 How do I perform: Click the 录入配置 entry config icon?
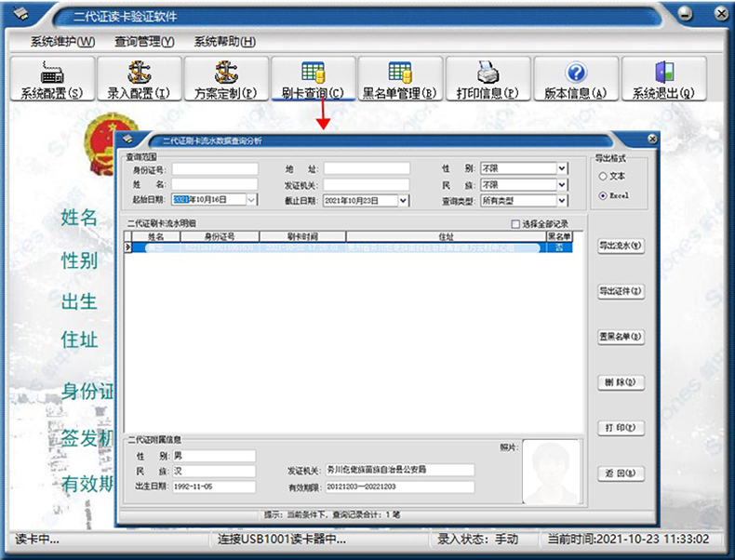tap(139, 73)
